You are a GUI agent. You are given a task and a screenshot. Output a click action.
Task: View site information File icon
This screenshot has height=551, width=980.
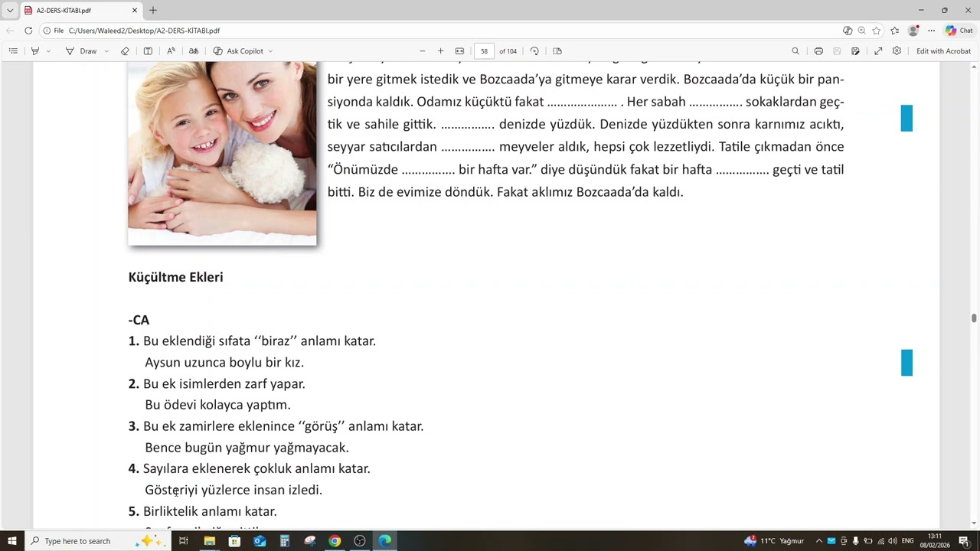53,31
